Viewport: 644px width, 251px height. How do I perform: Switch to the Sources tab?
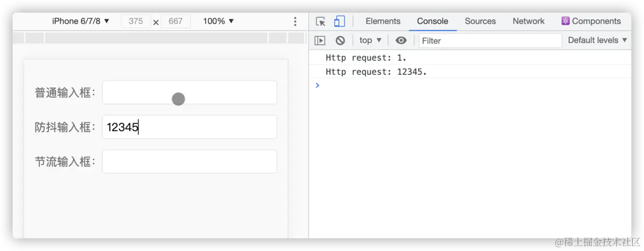point(480,21)
